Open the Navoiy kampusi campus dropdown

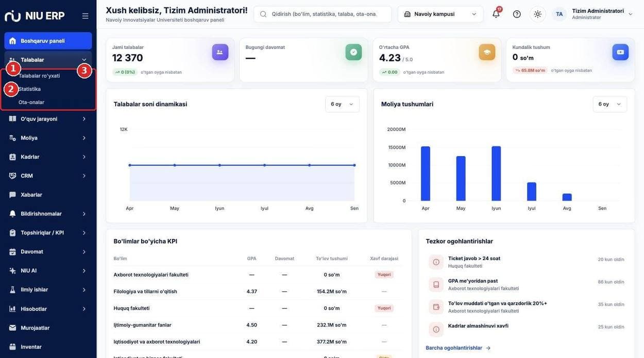[440, 14]
